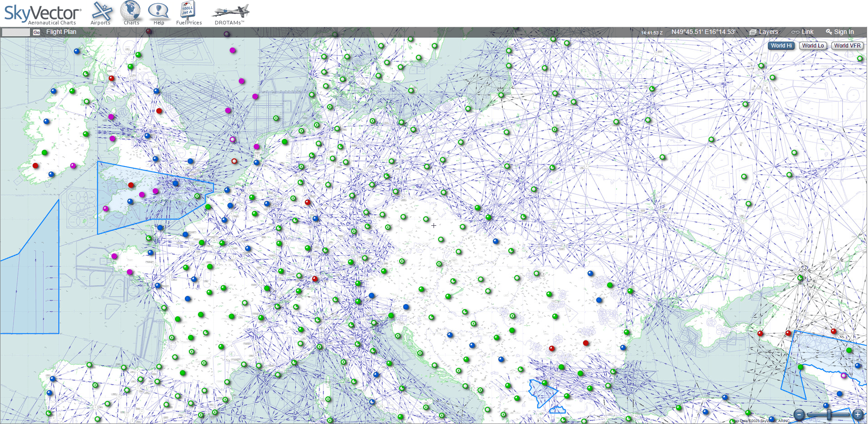The height and width of the screenshot is (424, 868).
Task: Zoom out with the minus button
Action: [x=800, y=414]
